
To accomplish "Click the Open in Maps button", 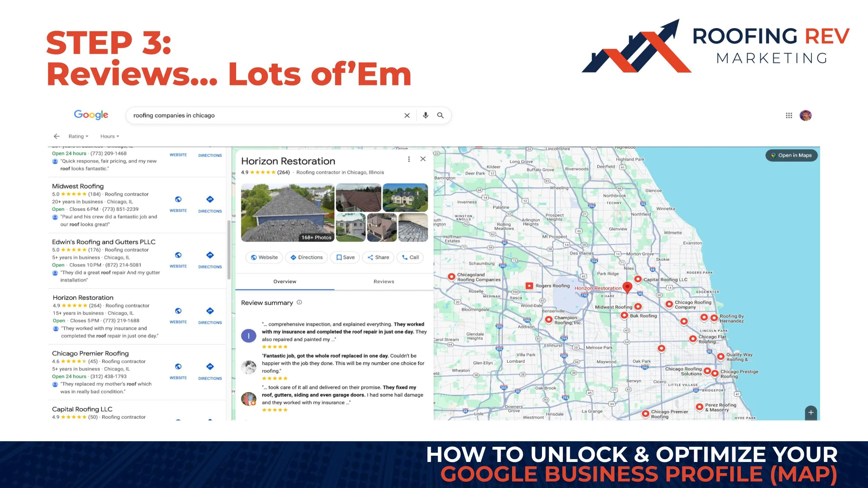I will pos(791,155).
